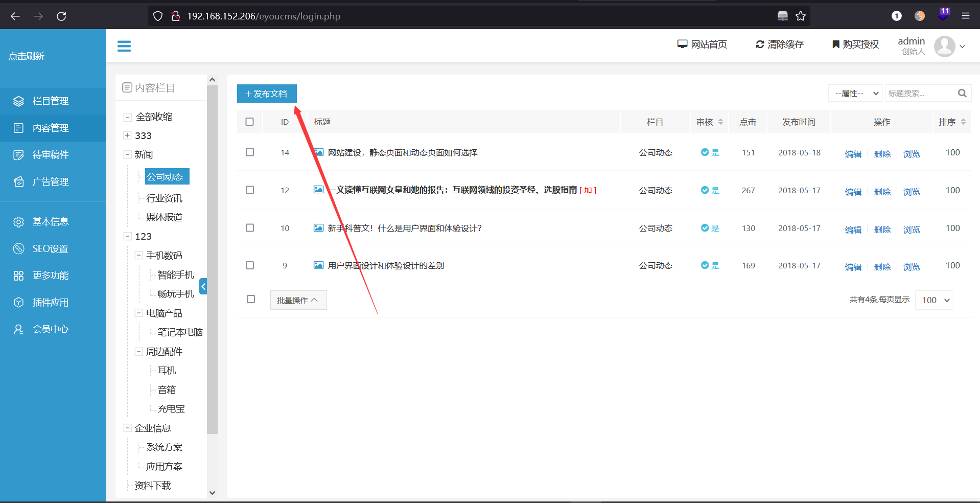The height and width of the screenshot is (503, 980).
Task: Check the checkbox for article ID 14
Action: [x=250, y=152]
